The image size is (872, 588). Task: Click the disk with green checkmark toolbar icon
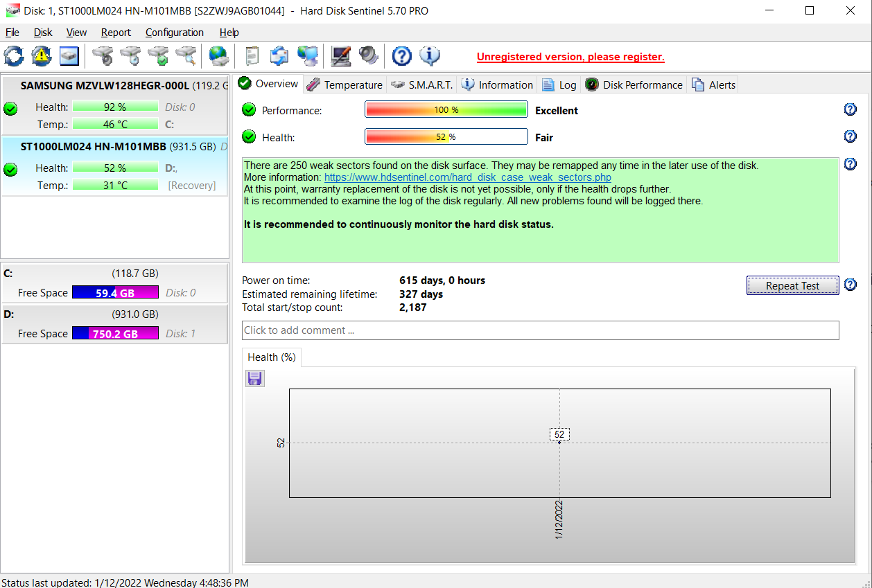158,56
